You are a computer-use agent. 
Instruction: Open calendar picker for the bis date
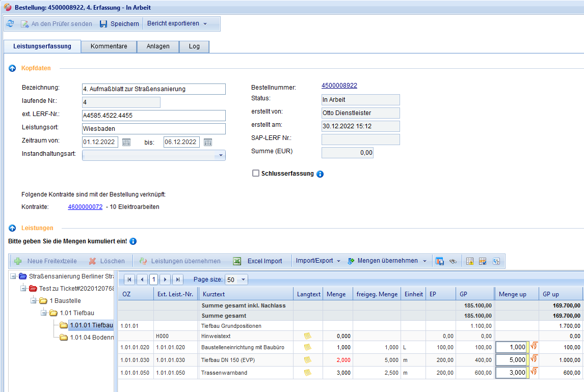point(207,142)
